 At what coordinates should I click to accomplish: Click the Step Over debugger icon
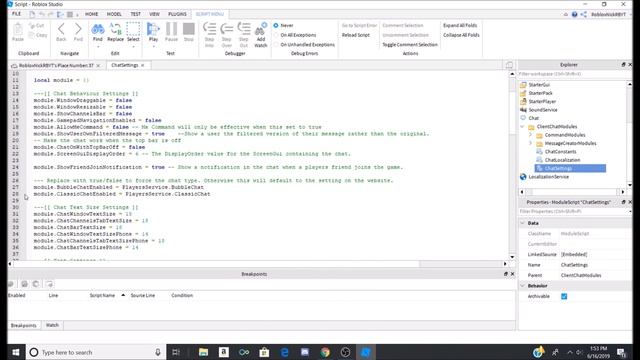tap(227, 29)
